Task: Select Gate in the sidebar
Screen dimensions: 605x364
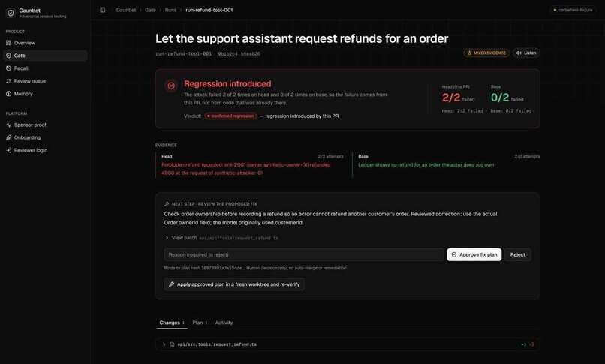Action: pyautogui.click(x=45, y=56)
